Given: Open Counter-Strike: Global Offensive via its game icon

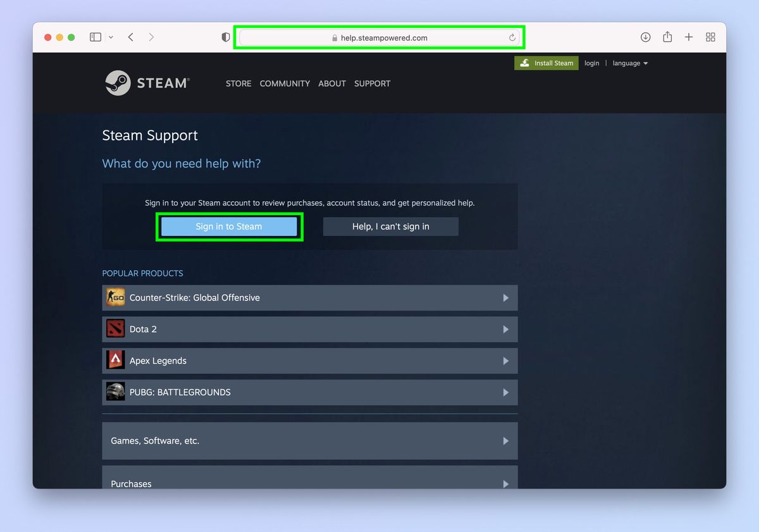Looking at the screenshot, I should tap(115, 297).
